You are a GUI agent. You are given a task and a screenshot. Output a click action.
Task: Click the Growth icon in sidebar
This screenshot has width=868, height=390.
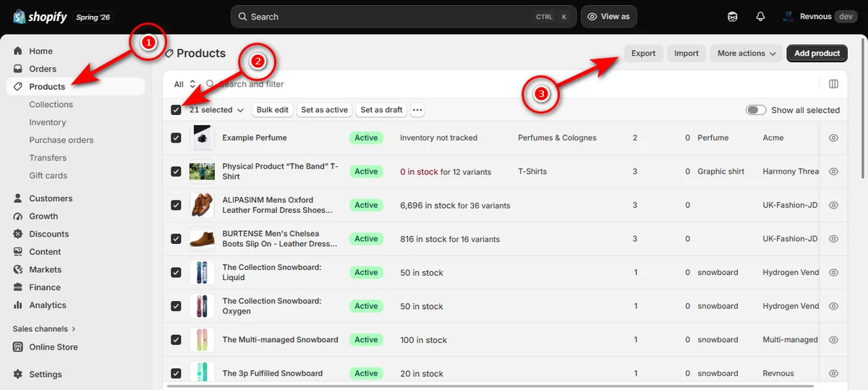pyautogui.click(x=18, y=216)
